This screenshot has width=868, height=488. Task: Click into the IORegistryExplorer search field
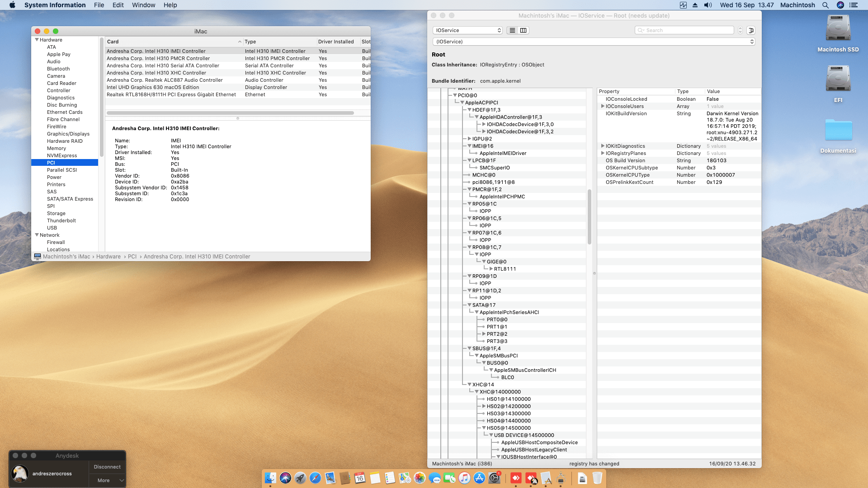point(684,30)
